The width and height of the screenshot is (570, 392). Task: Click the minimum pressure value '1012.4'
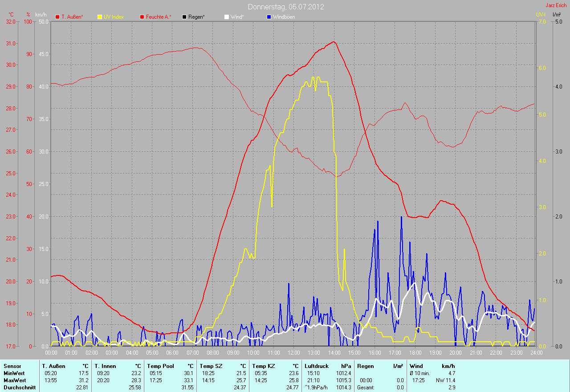coord(343,373)
